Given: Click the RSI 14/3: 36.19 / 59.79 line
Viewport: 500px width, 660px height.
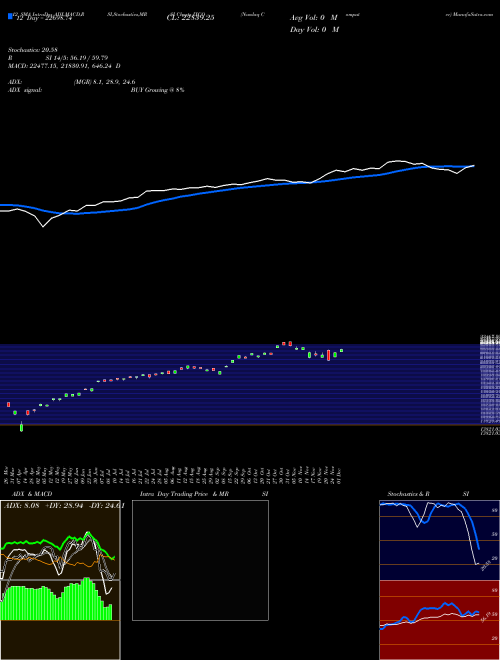Looking at the screenshot, I should pos(59,58).
